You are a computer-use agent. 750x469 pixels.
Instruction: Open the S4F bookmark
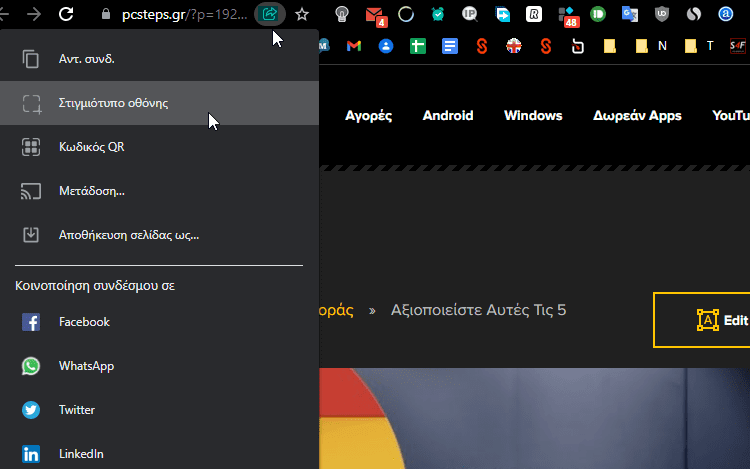click(738, 46)
